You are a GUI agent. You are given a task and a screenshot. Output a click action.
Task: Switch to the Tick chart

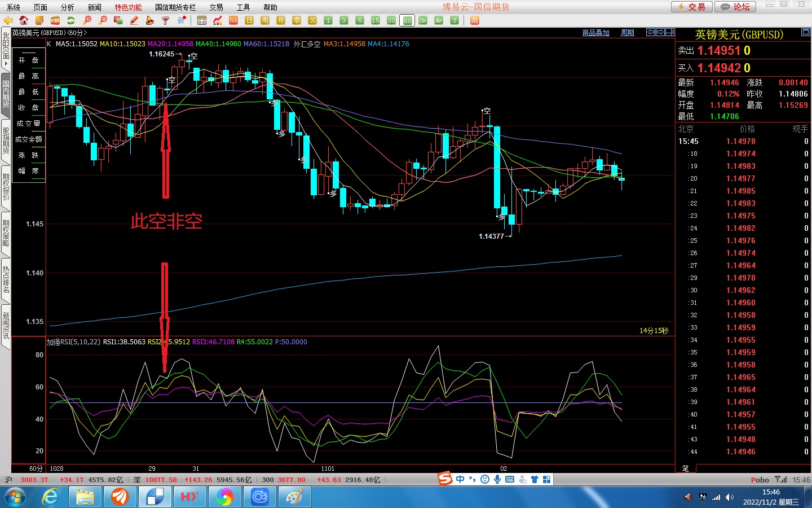pyautogui.click(x=233, y=20)
